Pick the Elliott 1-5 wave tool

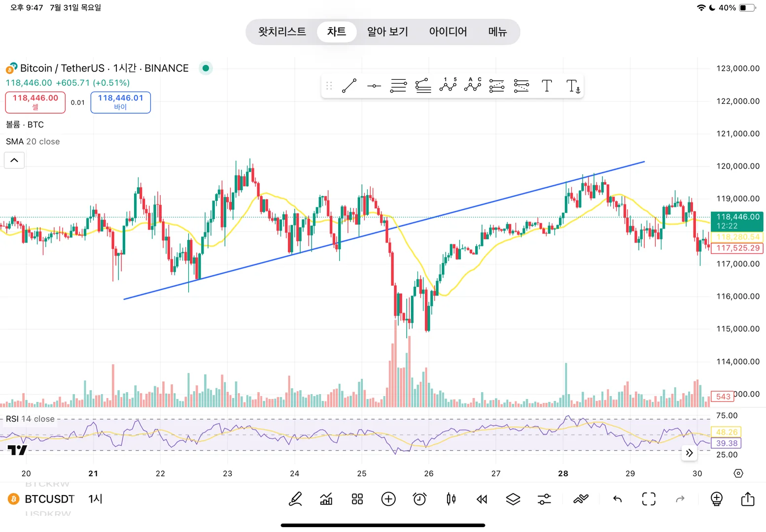(x=448, y=86)
